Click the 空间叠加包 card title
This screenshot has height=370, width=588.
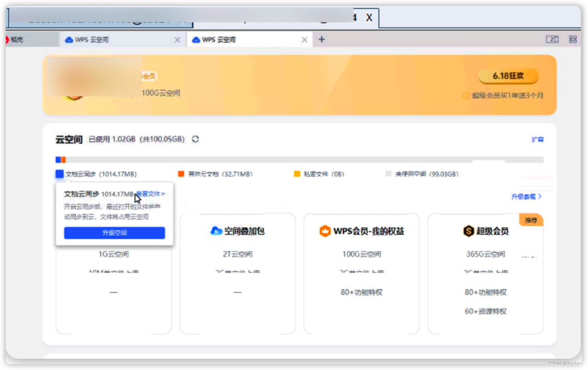click(x=244, y=231)
